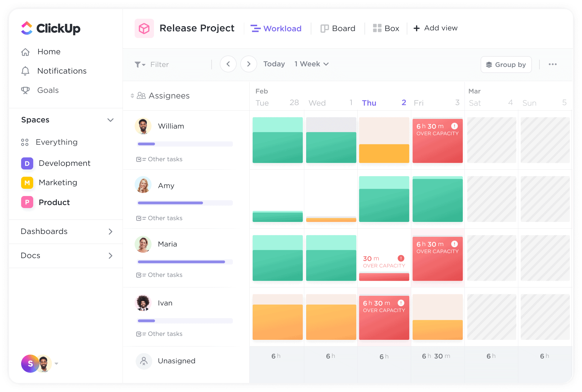Expand the Spaces section chevron
Screen dimensions: 582x392
pos(110,120)
